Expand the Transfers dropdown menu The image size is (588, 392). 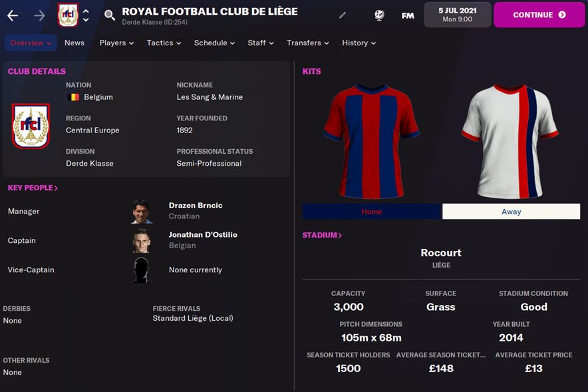pos(307,43)
